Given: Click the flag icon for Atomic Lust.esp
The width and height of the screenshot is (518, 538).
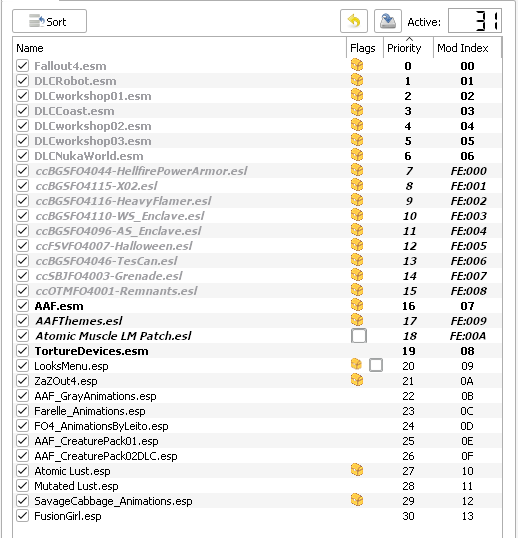Looking at the screenshot, I should pyautogui.click(x=357, y=470).
